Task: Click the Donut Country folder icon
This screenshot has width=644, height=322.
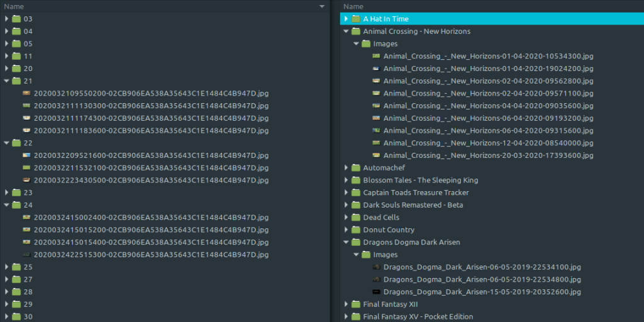Action: click(x=356, y=230)
